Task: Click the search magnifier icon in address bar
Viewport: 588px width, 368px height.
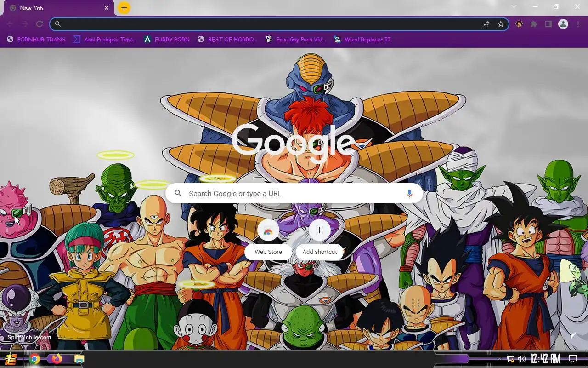Action: 58,24
